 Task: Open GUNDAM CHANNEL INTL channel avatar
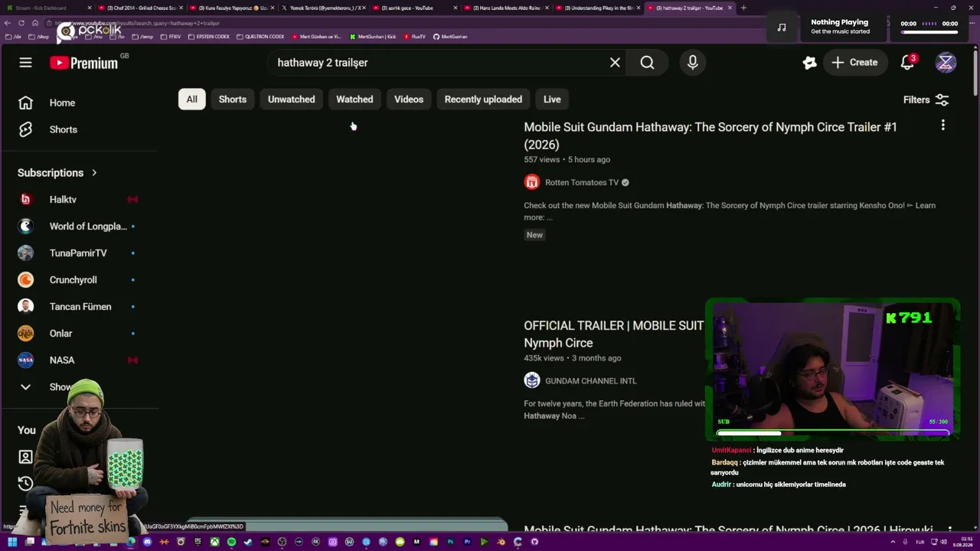[532, 380]
